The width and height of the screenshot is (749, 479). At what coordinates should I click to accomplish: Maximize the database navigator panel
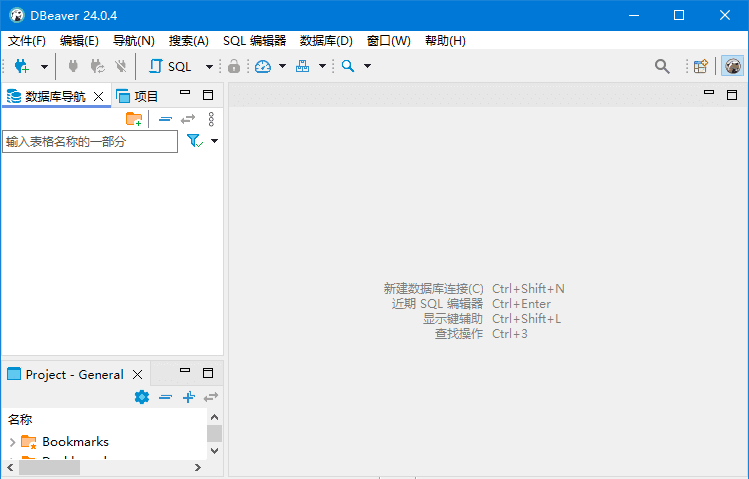208,95
